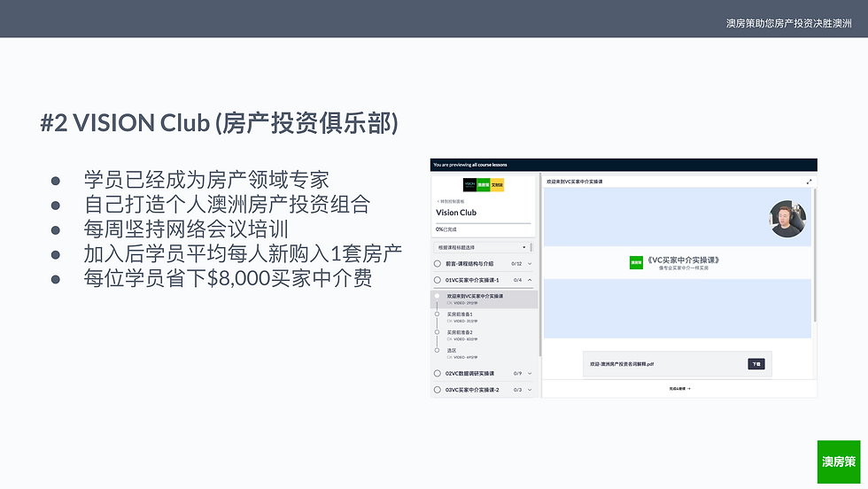Expand the 前言-课程结构与介绍 chapter chevron
This screenshot has width=868, height=489.
pos(530,264)
